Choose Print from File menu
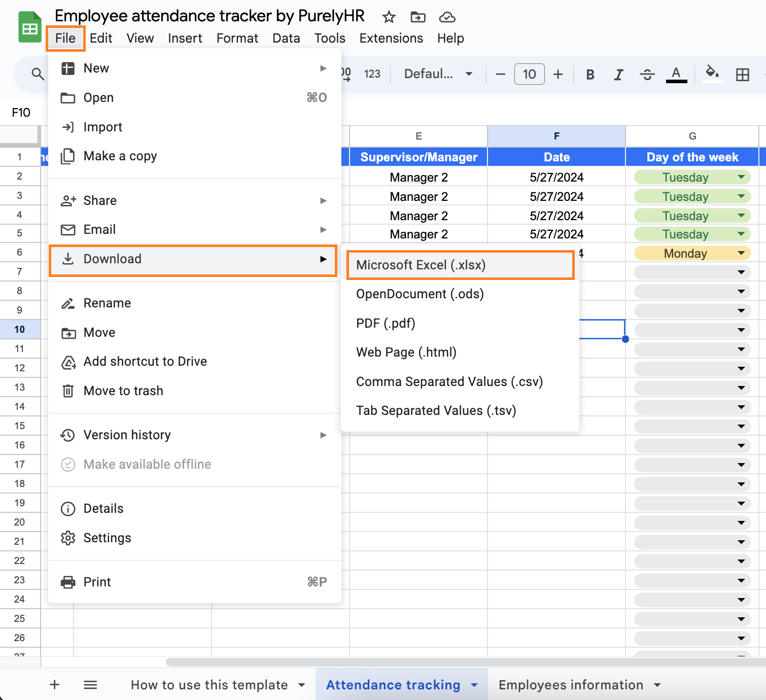The width and height of the screenshot is (766, 700). tap(195, 582)
